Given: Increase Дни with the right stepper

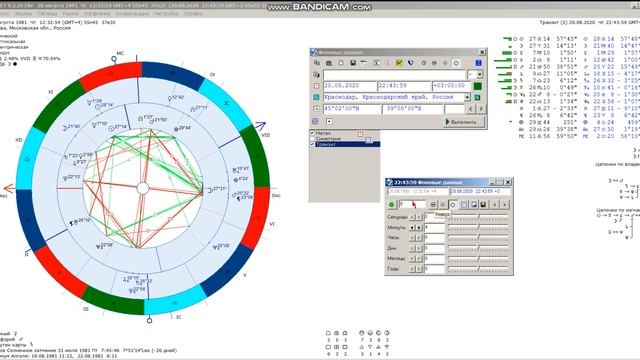Looking at the screenshot, I should 418,248.
